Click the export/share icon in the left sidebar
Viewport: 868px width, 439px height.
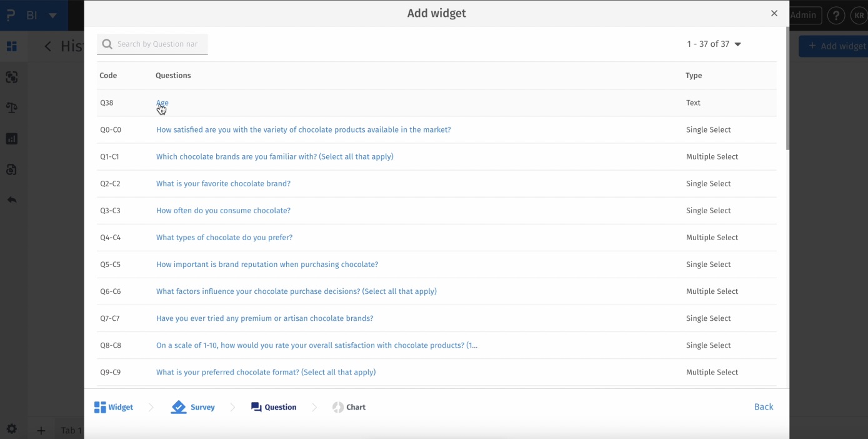(x=11, y=169)
